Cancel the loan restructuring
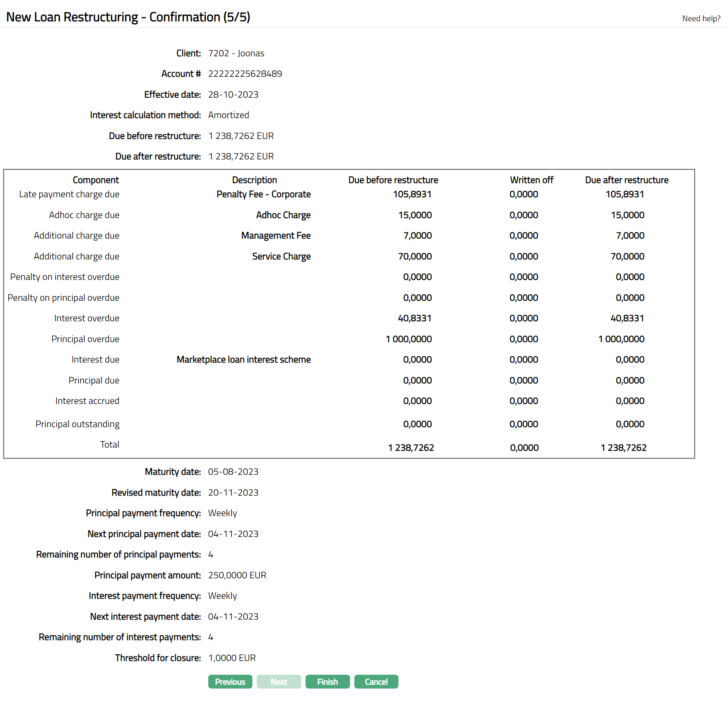The image size is (728, 709). pos(376,681)
